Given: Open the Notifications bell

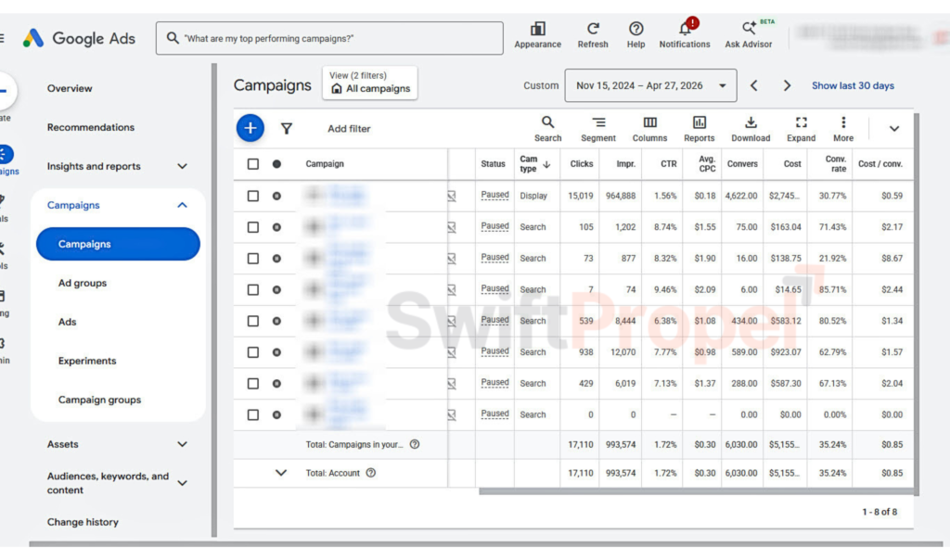Looking at the screenshot, I should pyautogui.click(x=685, y=35).
